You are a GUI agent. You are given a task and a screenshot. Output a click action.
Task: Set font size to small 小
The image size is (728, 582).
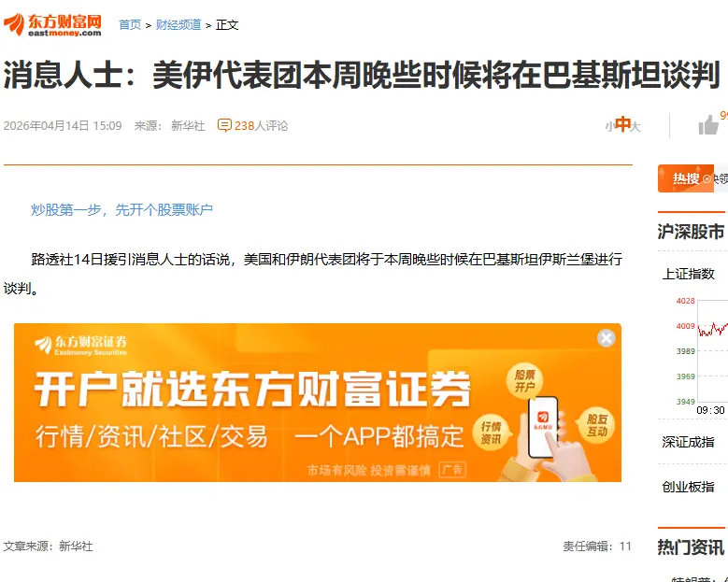click(609, 126)
